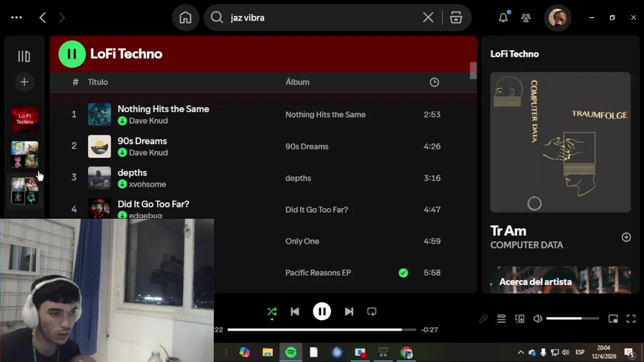Sort by the # column header
This screenshot has height=362, width=644.
click(75, 82)
